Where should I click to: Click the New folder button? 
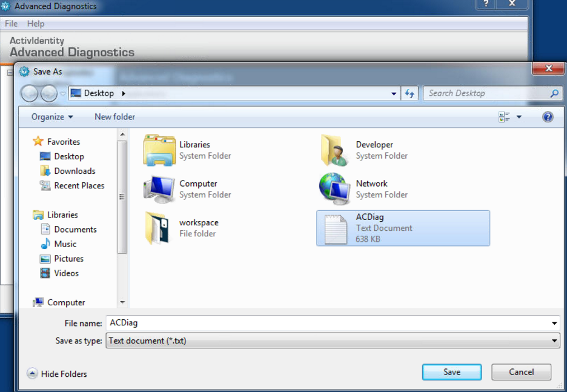(x=114, y=117)
